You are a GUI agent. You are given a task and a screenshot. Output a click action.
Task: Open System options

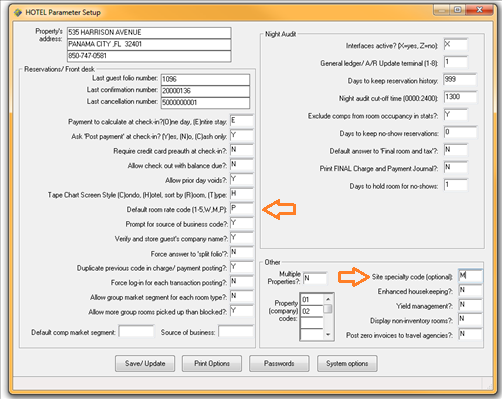pyautogui.click(x=347, y=363)
